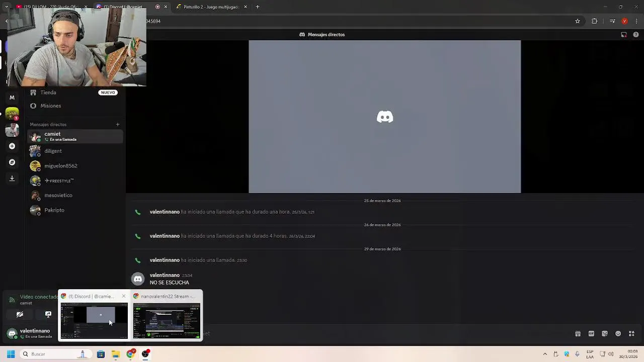This screenshot has width=644, height=362.
Task: Open the FREESTYLE direct message
Action: 74,180
